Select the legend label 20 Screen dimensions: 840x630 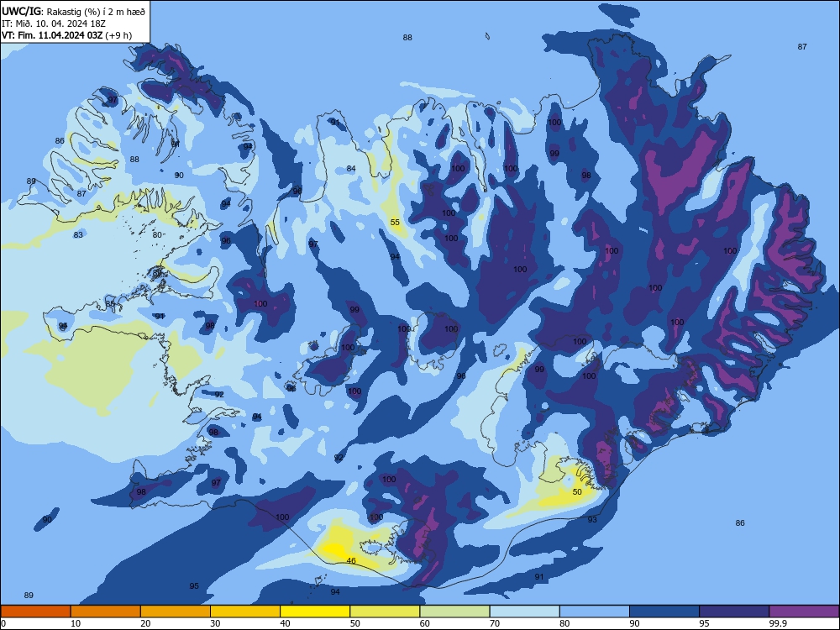point(145,623)
